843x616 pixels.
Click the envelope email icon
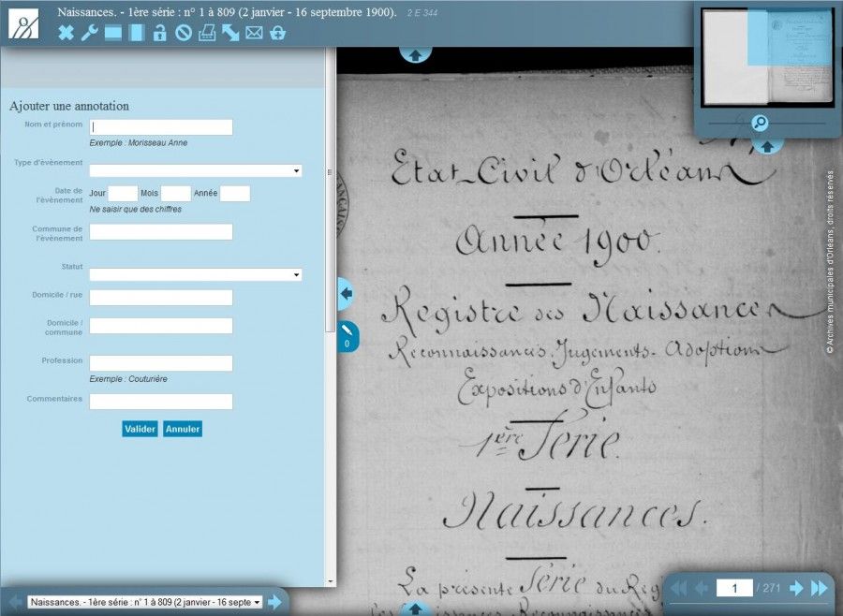(x=254, y=34)
